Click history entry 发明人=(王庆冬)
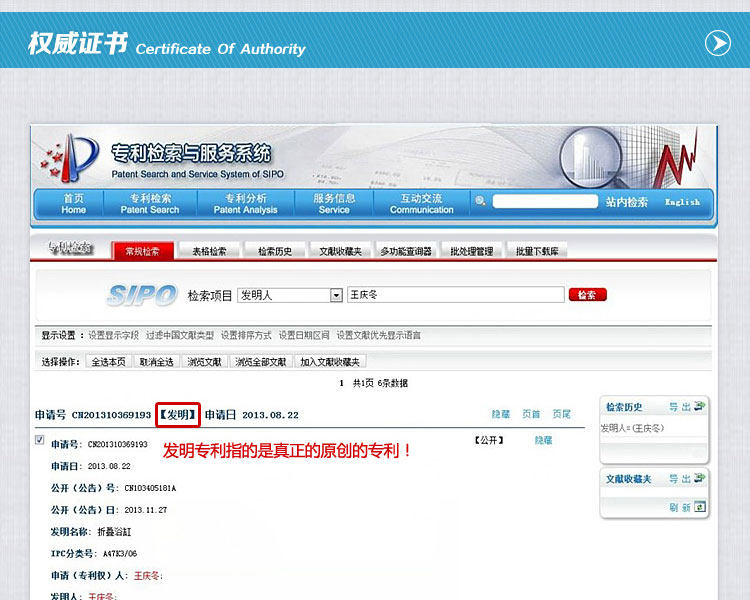Viewport: 750px width, 600px height. [x=632, y=428]
